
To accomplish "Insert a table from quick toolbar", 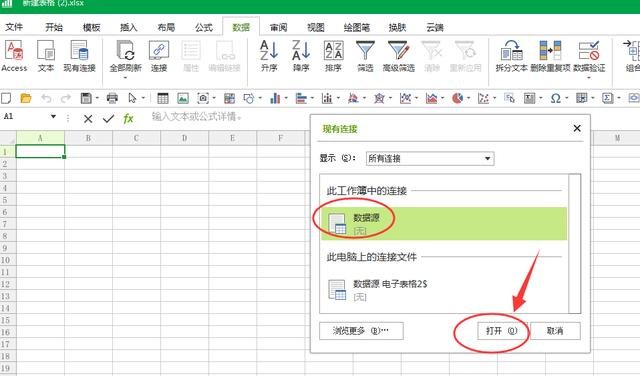I will (x=162, y=98).
